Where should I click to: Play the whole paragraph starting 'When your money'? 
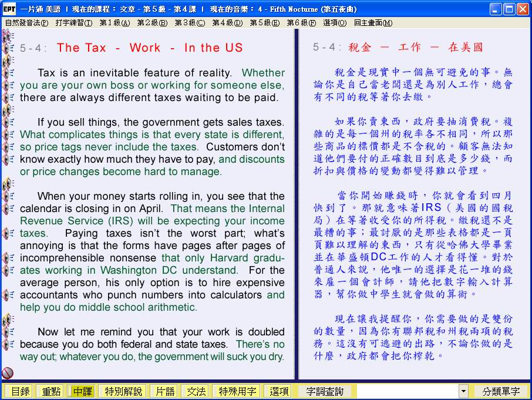coord(8,184)
